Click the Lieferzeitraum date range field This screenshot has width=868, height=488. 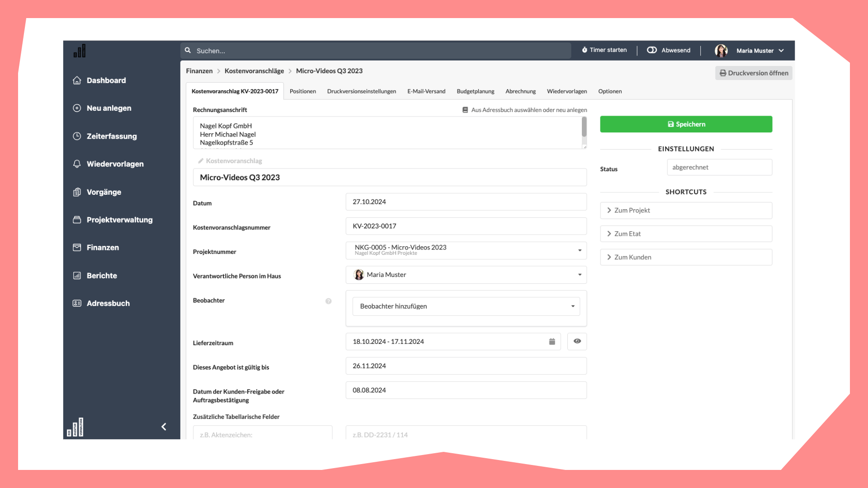click(x=453, y=342)
